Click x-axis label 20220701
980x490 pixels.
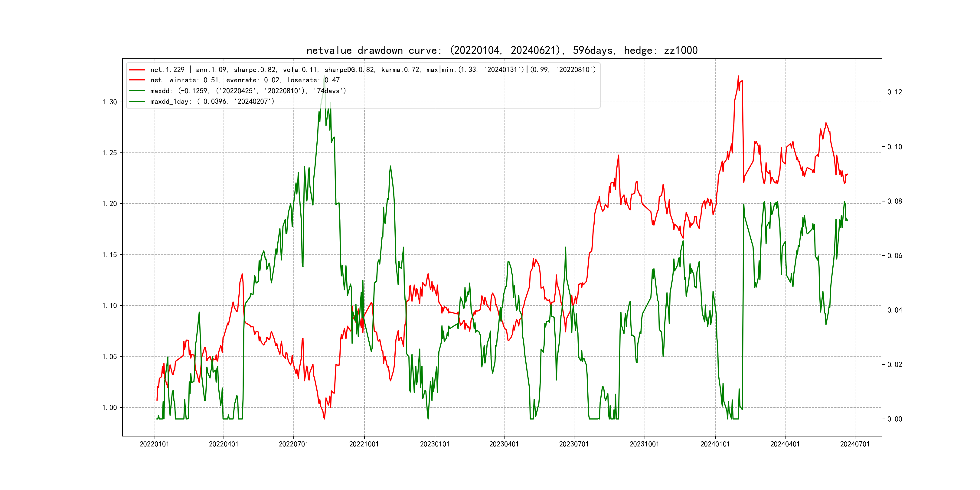click(293, 444)
